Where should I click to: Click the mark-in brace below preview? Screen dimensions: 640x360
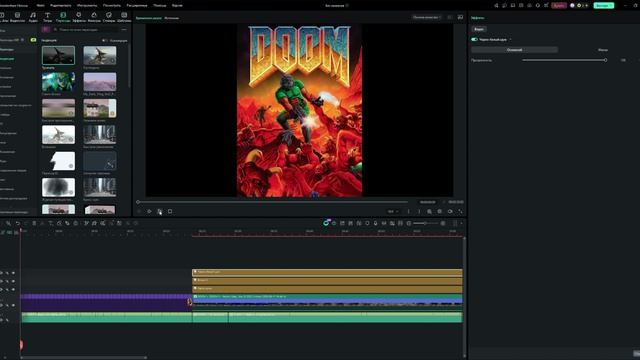click(x=409, y=211)
